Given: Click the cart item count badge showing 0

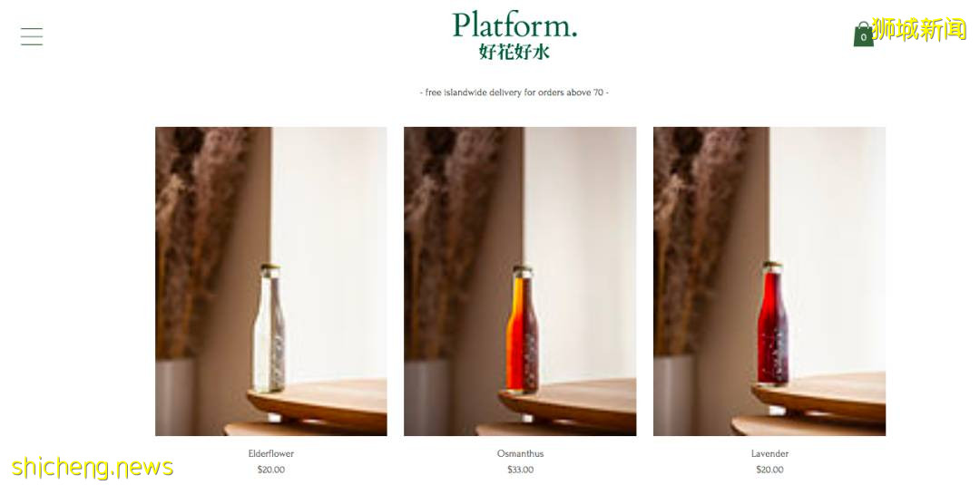Looking at the screenshot, I should [x=863, y=37].
